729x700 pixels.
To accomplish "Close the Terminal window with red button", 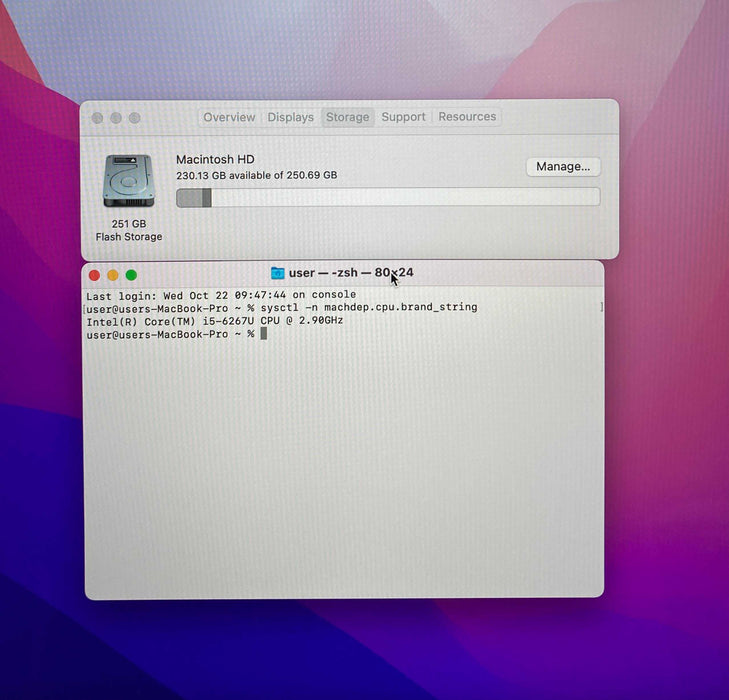I will click(95, 275).
